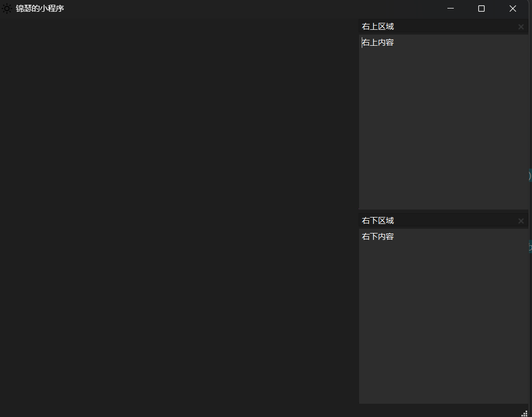Click the cyan glyph near 右下区域 right edge
Image resolution: width=532 pixels, height=417 pixels.
coord(529,246)
